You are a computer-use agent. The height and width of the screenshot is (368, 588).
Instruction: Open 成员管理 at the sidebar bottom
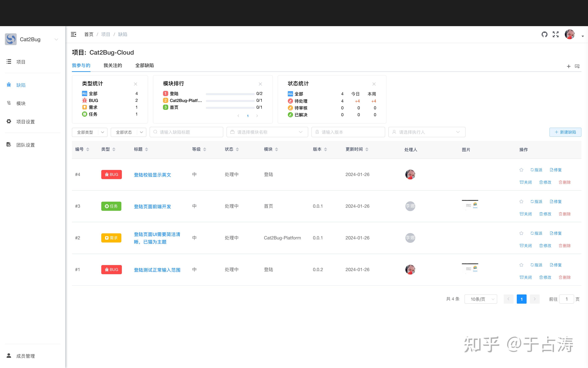[x=25, y=356]
